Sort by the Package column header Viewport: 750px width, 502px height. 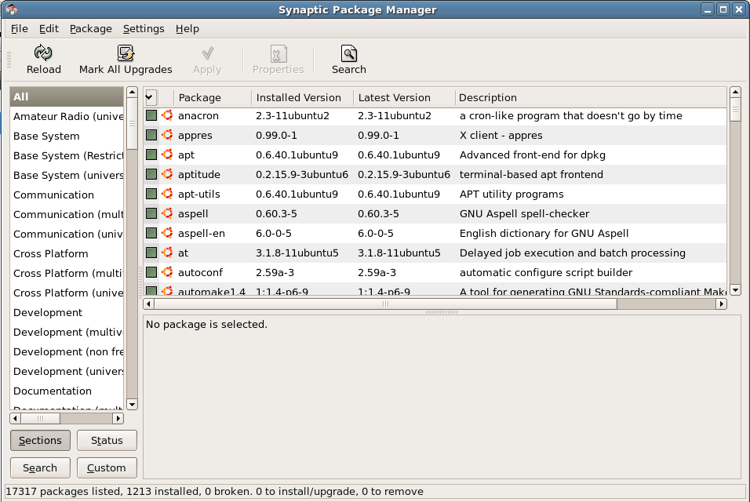(212, 98)
